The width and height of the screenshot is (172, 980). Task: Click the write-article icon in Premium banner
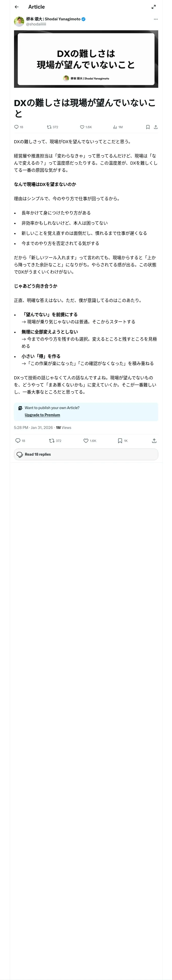pos(20,408)
